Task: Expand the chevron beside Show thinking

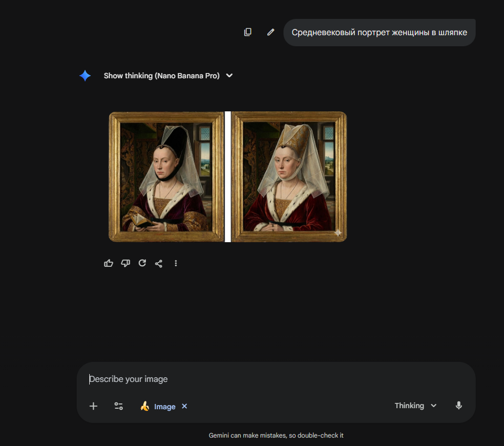Action: pos(229,76)
